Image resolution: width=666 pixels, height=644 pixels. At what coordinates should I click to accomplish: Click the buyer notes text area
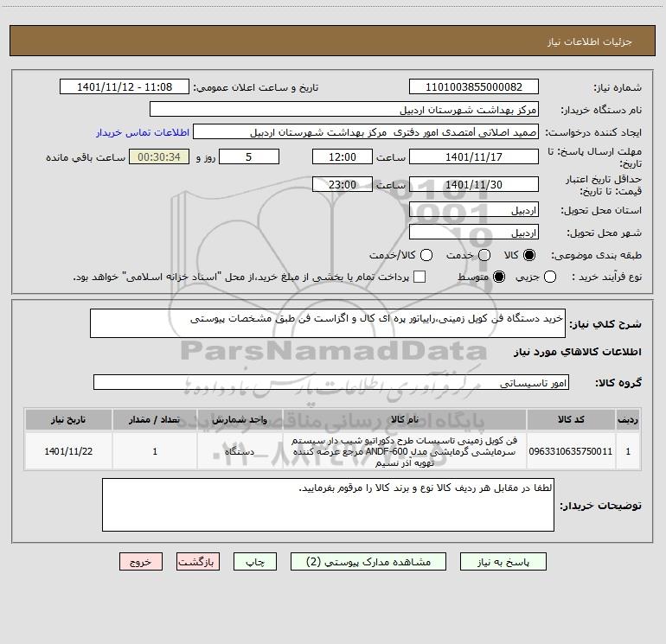tap(328, 505)
